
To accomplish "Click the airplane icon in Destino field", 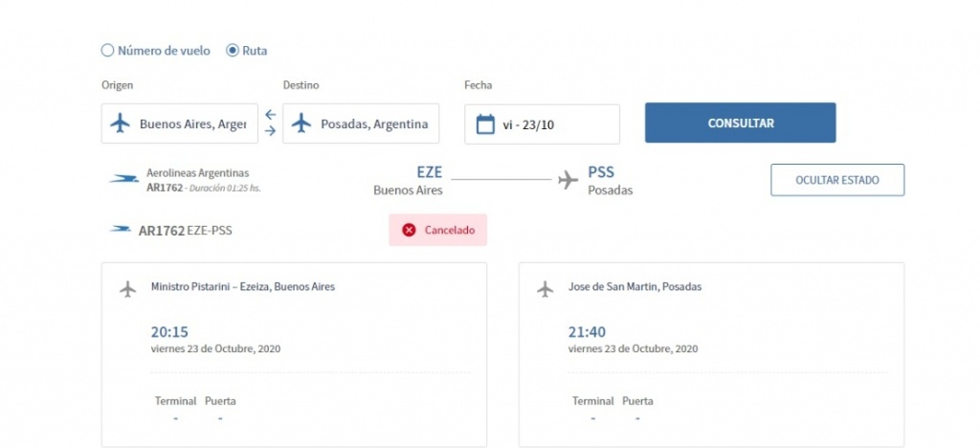I will click(301, 123).
